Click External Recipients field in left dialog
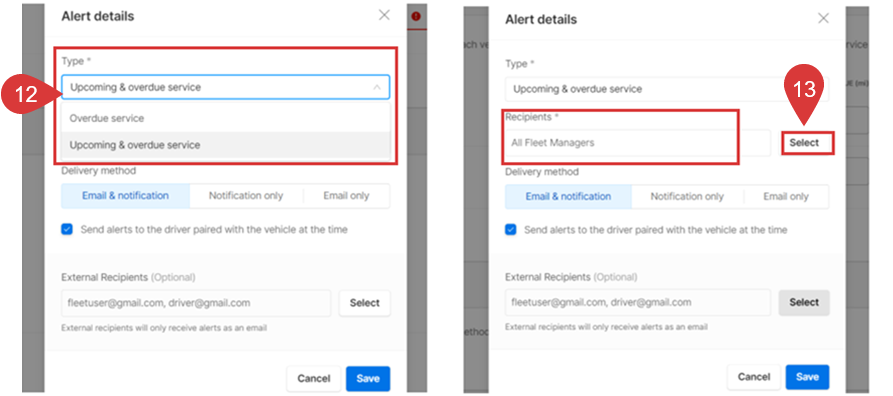 [196, 303]
